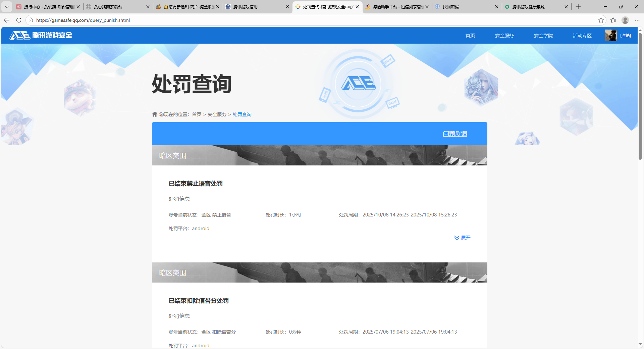644x349 pixels.
Task: Click the site security lock icon
Action: [x=31, y=20]
